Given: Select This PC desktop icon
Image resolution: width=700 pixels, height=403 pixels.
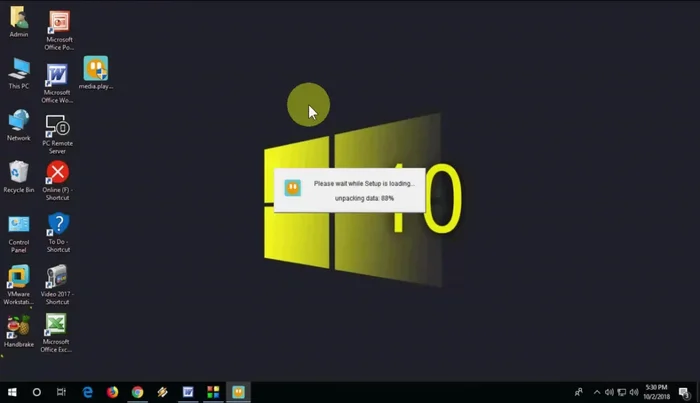Looking at the screenshot, I should (19, 74).
